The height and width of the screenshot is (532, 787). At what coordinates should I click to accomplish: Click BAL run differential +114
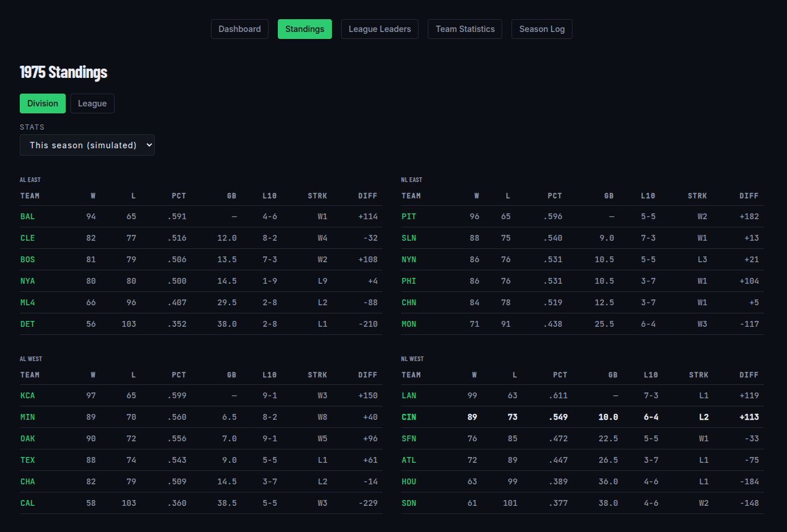[368, 216]
